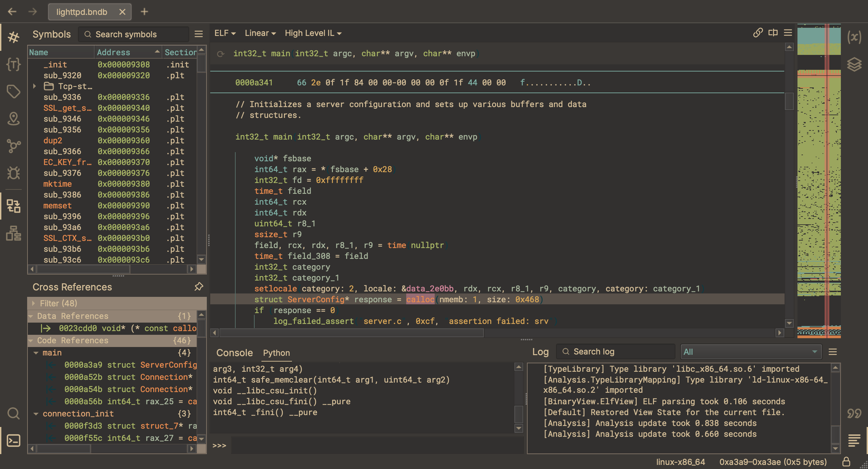Click the sync link chain icon
Image resolution: width=868 pixels, height=469 pixels.
coord(758,33)
